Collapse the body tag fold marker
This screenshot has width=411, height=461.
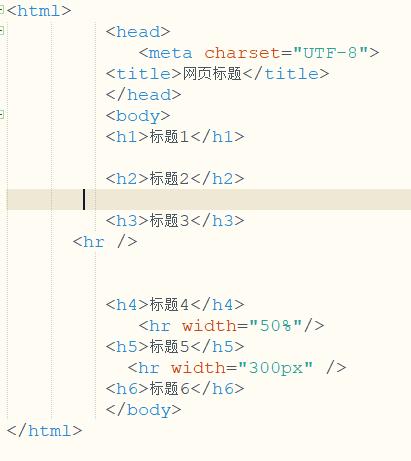(x=1, y=115)
